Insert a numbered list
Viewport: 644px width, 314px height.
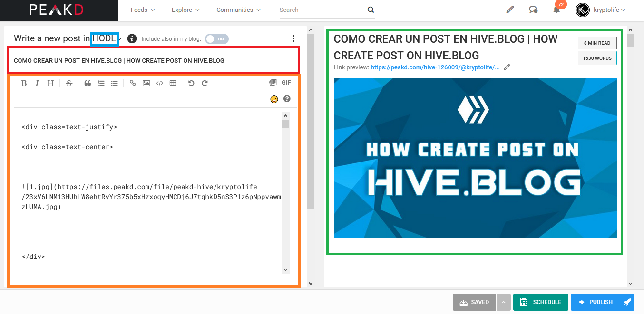click(x=101, y=83)
